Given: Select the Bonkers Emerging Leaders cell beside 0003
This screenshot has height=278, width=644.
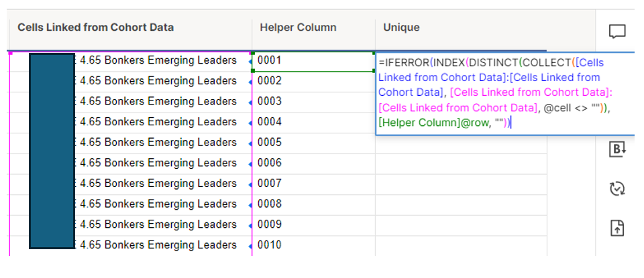Looking at the screenshot, I should 131,102.
